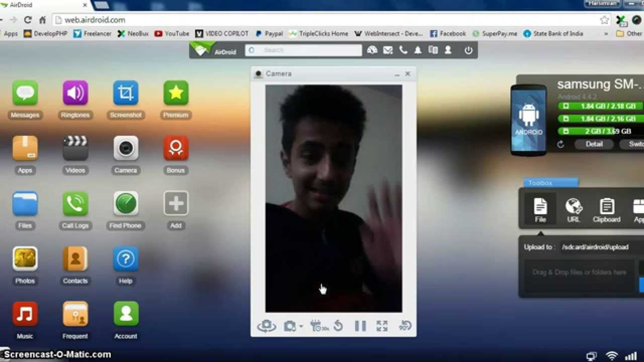Switch between front and rear camera

266,326
